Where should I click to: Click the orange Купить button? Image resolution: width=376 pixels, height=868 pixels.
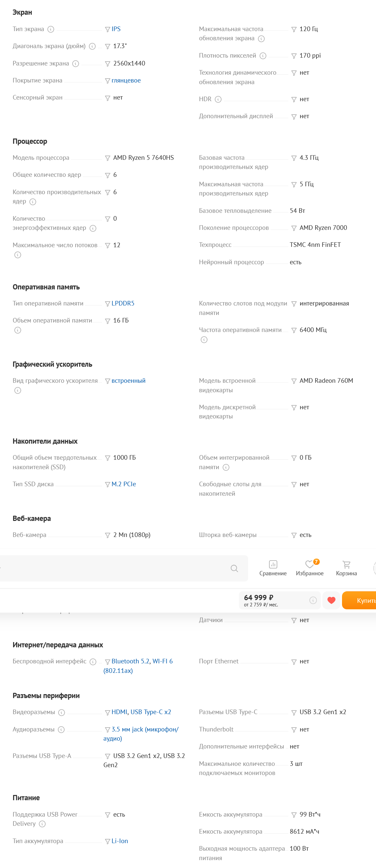[x=359, y=600]
